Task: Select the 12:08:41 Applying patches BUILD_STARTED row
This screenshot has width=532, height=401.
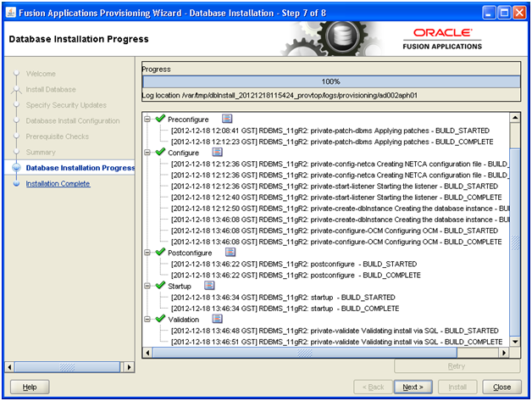Action: (330, 131)
